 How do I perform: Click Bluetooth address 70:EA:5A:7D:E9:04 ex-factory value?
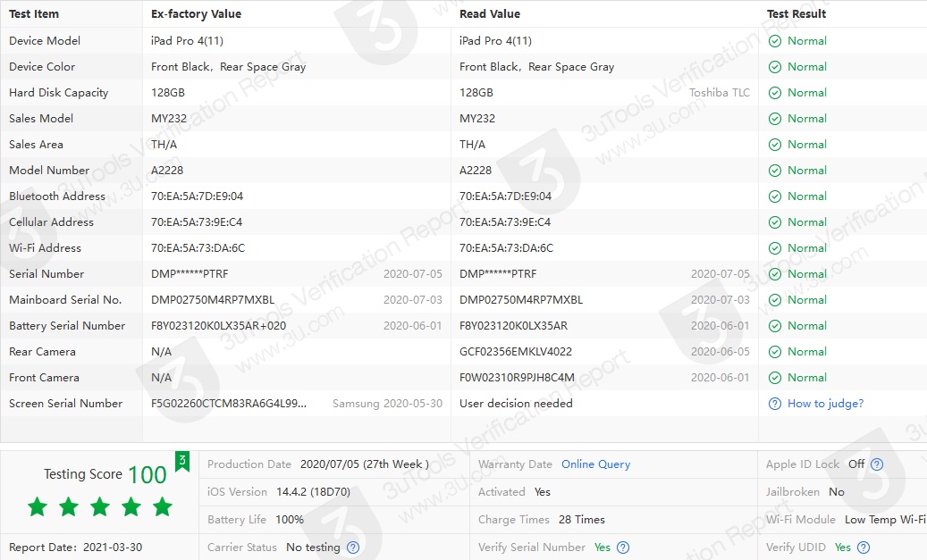tap(197, 196)
